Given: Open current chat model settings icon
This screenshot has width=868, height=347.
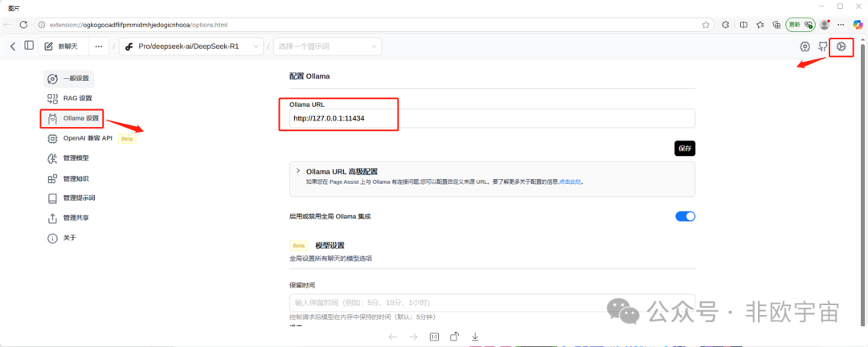Looking at the screenshot, I should click(x=805, y=47).
